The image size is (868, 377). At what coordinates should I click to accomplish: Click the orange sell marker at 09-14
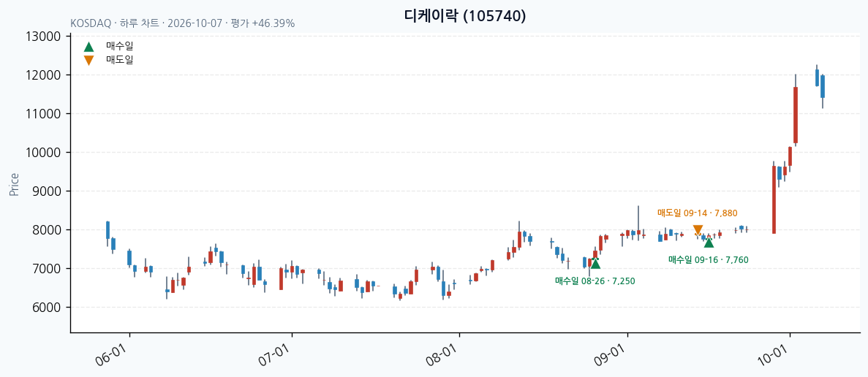point(698,231)
